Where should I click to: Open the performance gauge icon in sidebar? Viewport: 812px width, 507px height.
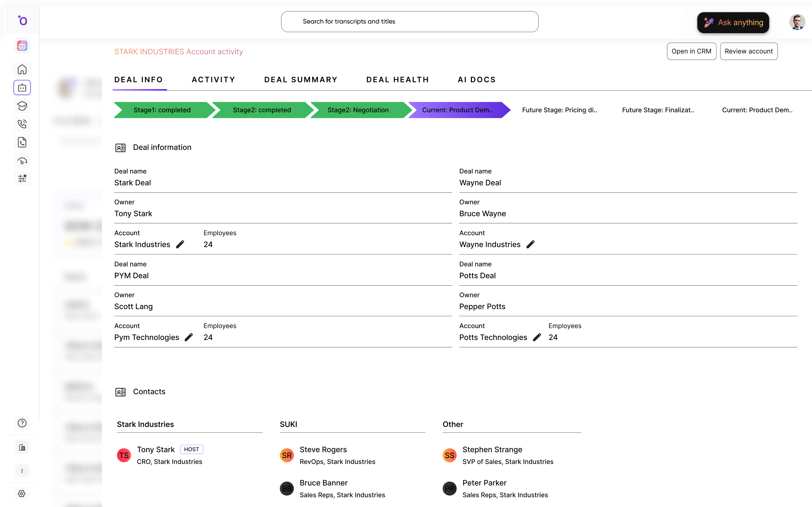[22, 161]
